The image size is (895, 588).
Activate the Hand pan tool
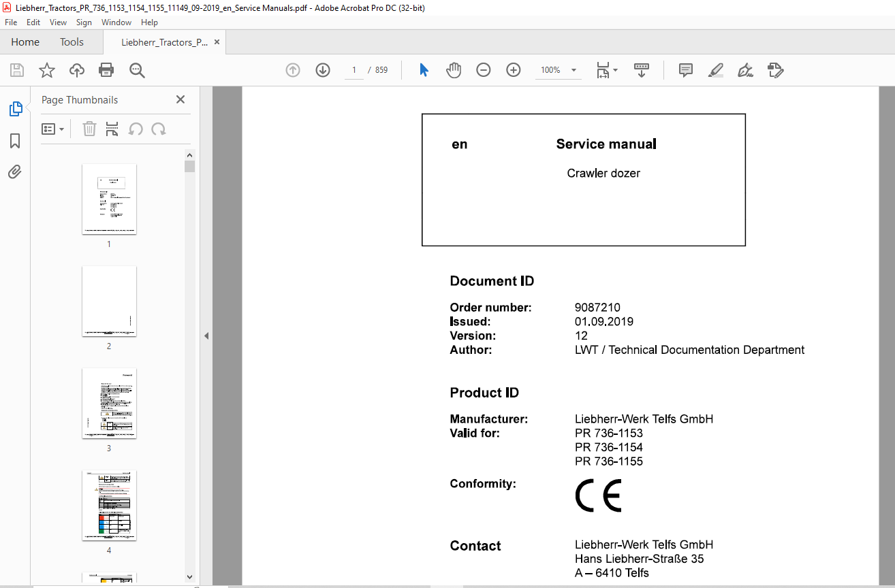tap(454, 70)
